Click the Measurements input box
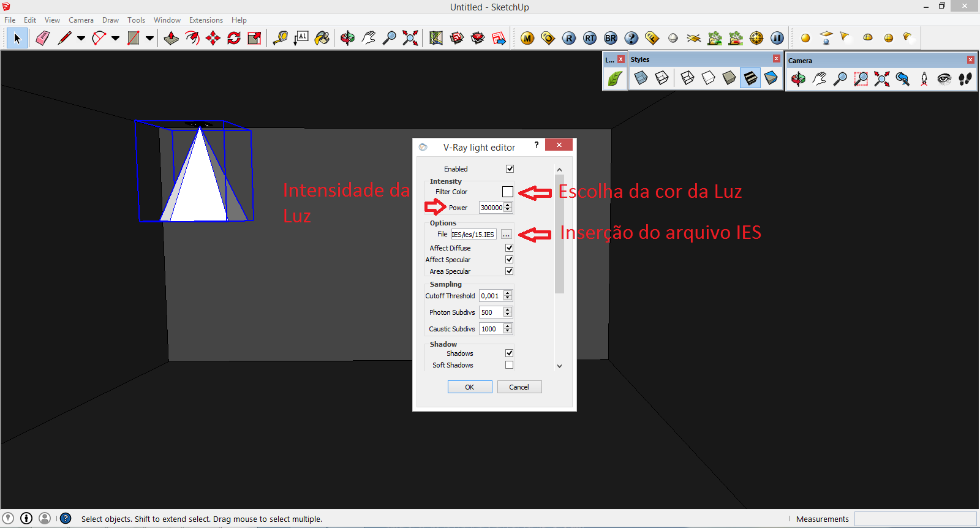Image resolution: width=980 pixels, height=528 pixels. (915, 519)
